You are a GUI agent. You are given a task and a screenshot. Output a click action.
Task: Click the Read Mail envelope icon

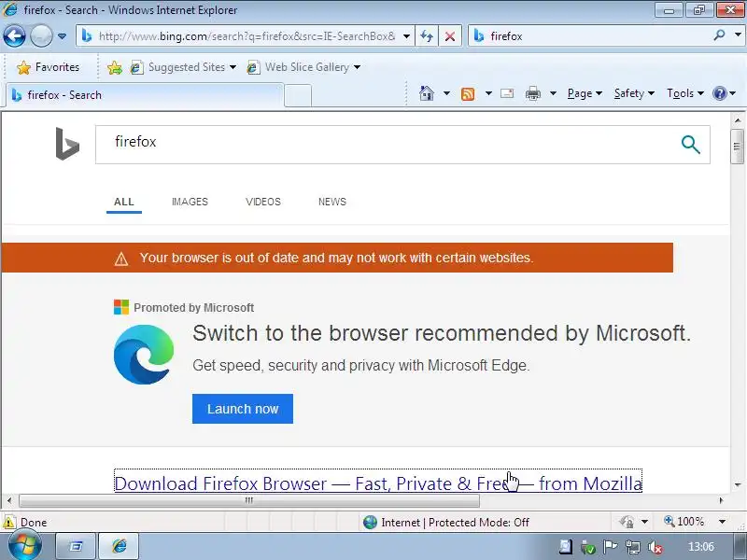coord(507,93)
